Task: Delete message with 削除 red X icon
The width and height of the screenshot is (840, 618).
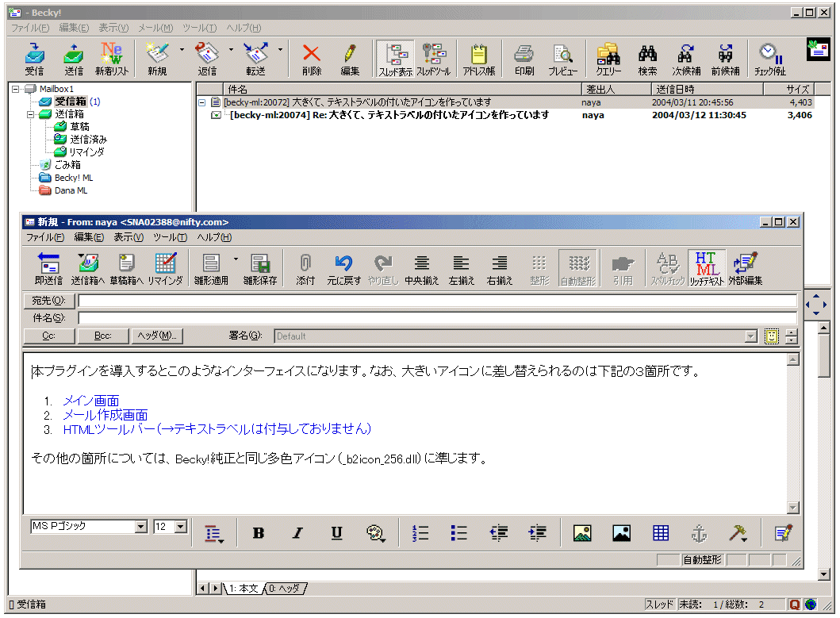Action: tap(311, 59)
